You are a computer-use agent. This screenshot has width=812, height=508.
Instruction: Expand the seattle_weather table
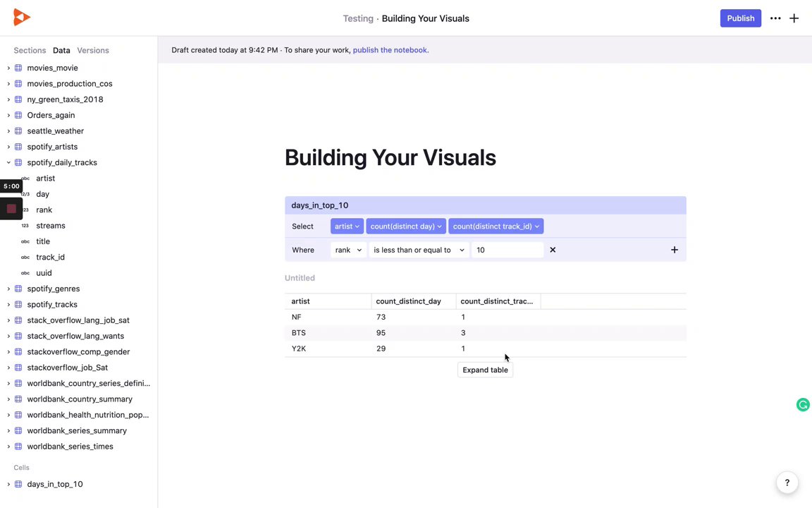pos(8,131)
